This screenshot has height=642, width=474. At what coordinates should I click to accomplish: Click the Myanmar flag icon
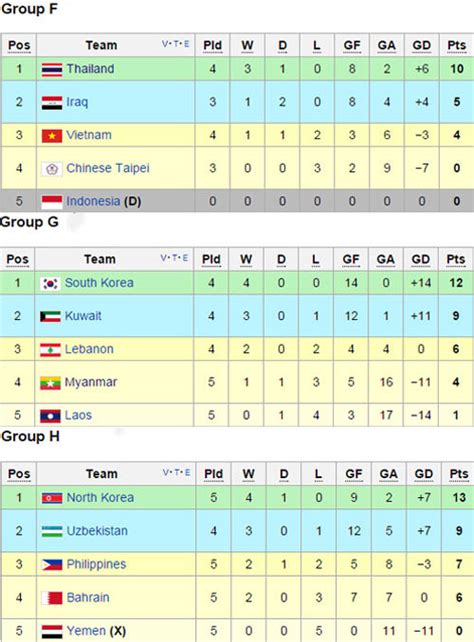(x=50, y=383)
